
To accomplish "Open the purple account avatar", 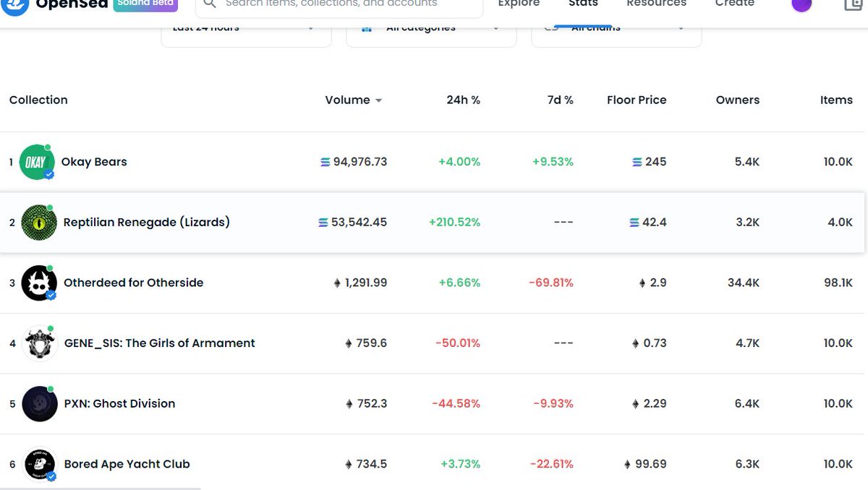I will (x=801, y=4).
